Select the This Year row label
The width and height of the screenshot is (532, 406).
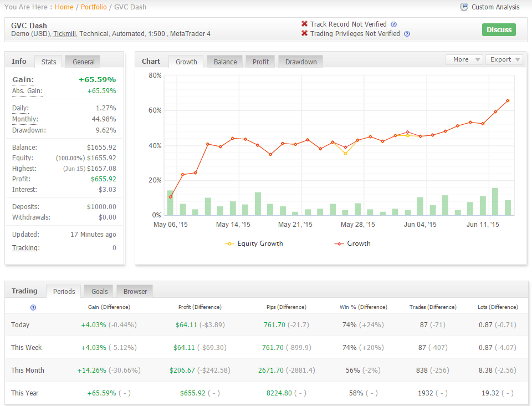click(25, 393)
